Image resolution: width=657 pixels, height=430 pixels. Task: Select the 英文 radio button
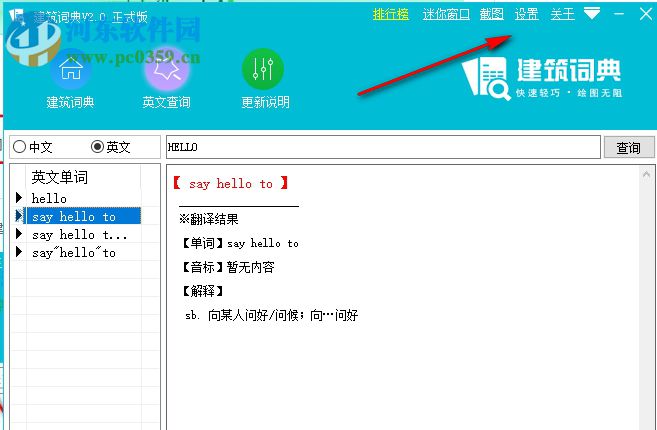pos(97,147)
